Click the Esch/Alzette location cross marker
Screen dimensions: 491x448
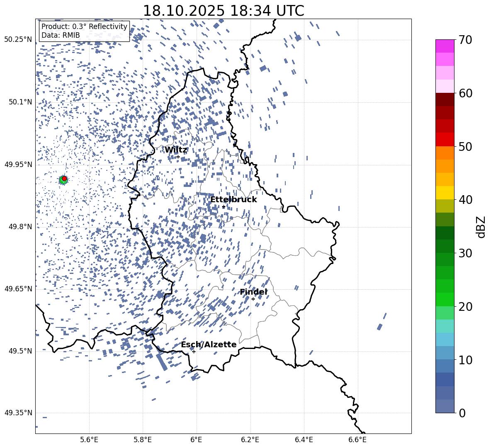(194, 351)
